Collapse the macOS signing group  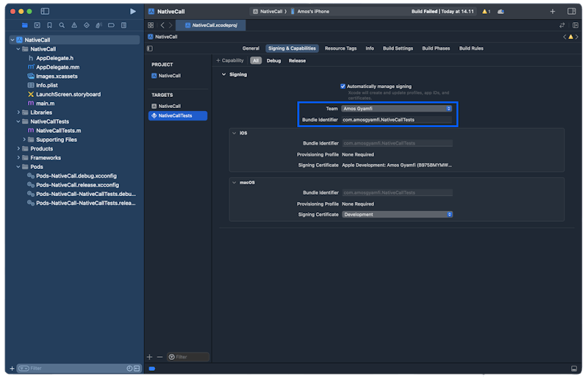[234, 183]
